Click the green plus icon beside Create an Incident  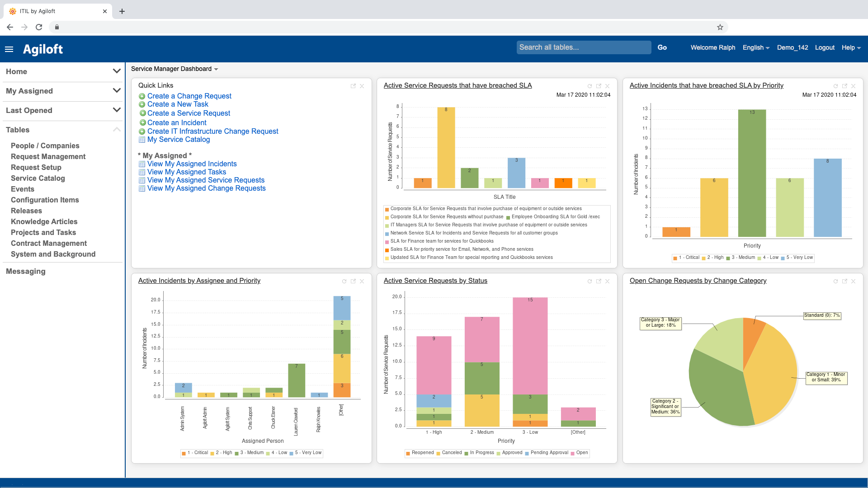click(142, 122)
